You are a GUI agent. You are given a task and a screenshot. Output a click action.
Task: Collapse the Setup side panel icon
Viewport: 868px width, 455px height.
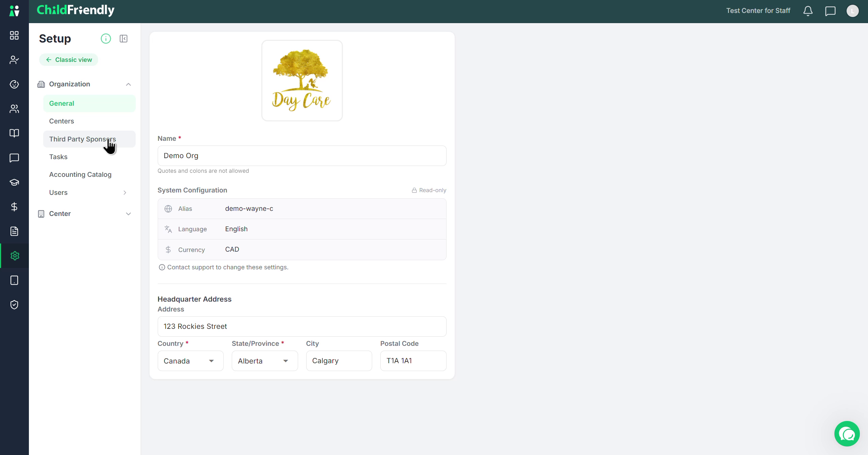tap(124, 39)
